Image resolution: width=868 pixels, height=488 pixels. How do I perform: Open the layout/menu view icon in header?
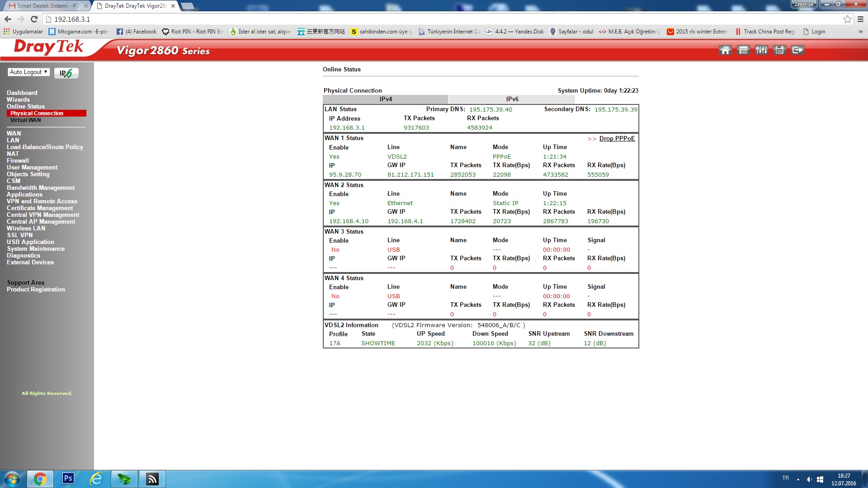(x=743, y=50)
